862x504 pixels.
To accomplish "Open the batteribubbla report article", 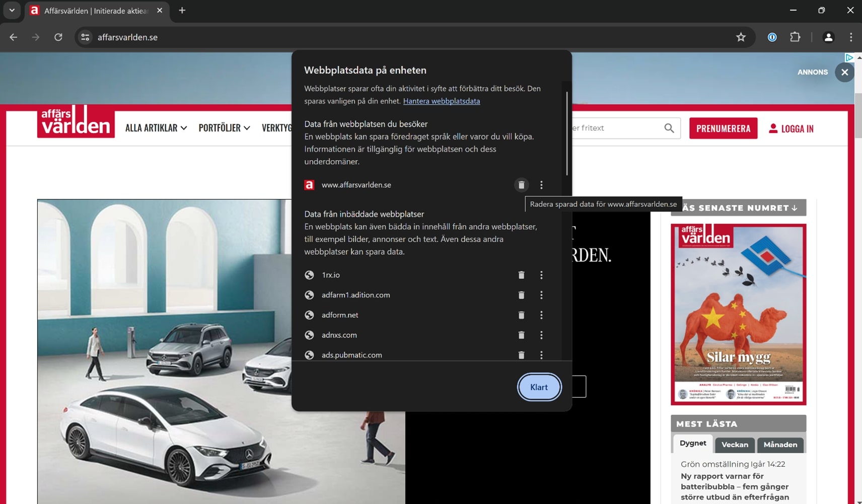I will pos(735,486).
